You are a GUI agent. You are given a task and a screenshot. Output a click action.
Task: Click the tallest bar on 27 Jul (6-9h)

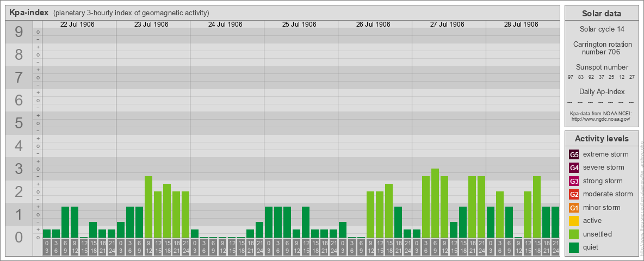[x=435, y=203]
